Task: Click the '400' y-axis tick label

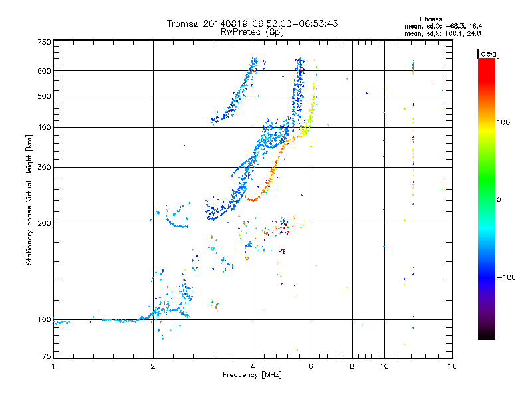Action: coord(44,127)
